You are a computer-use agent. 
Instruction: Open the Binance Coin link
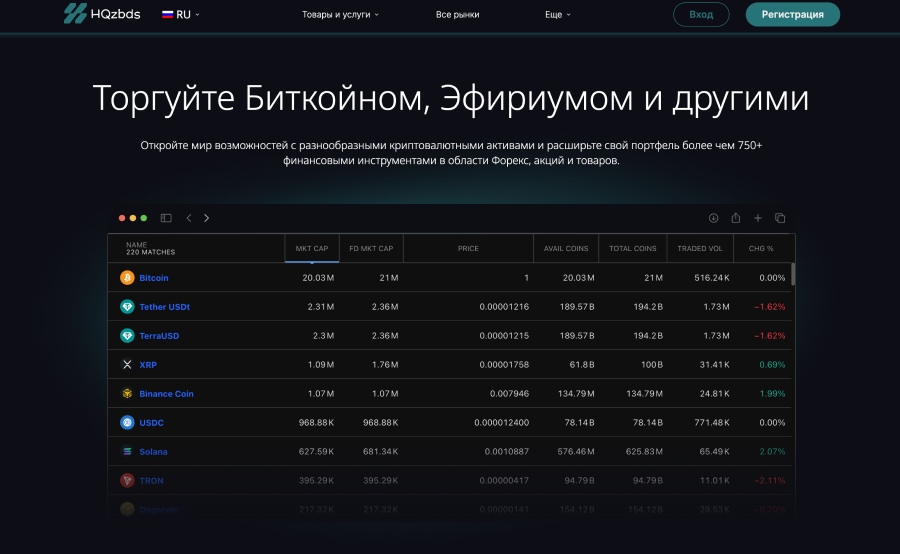(166, 394)
